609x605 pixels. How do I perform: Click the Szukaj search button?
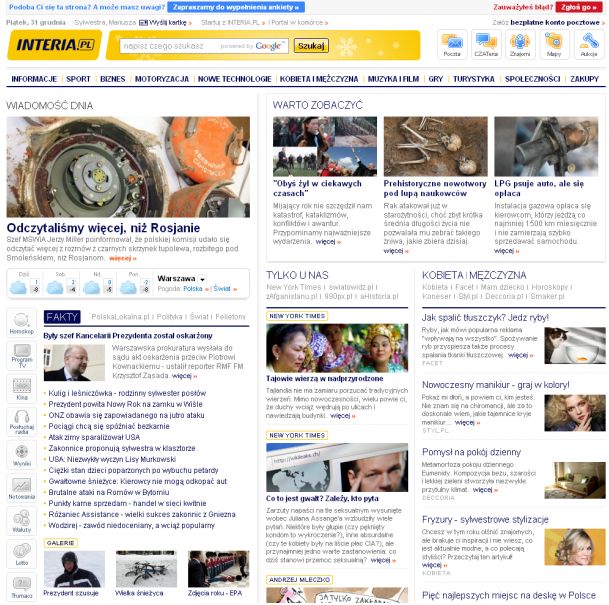[311, 46]
